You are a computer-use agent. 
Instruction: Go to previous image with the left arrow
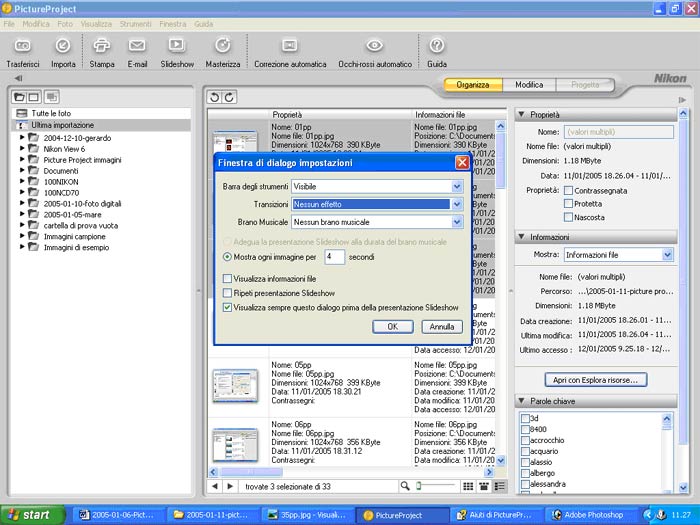coord(215,486)
